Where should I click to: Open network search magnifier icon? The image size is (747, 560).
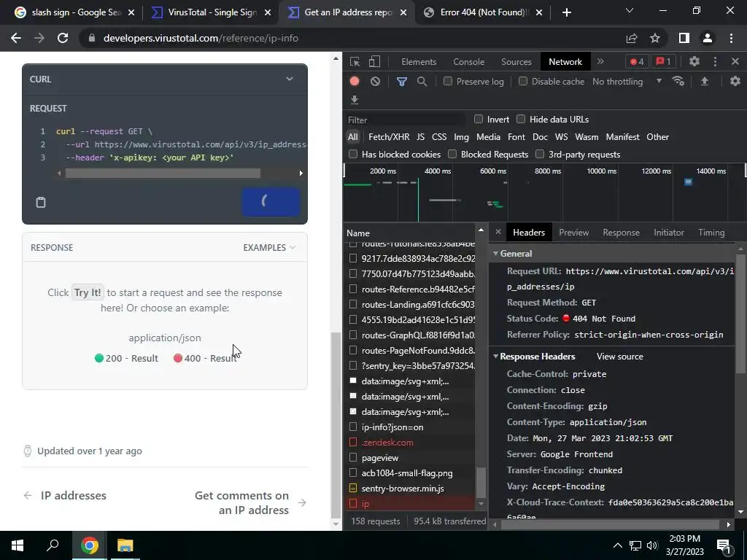422,82
